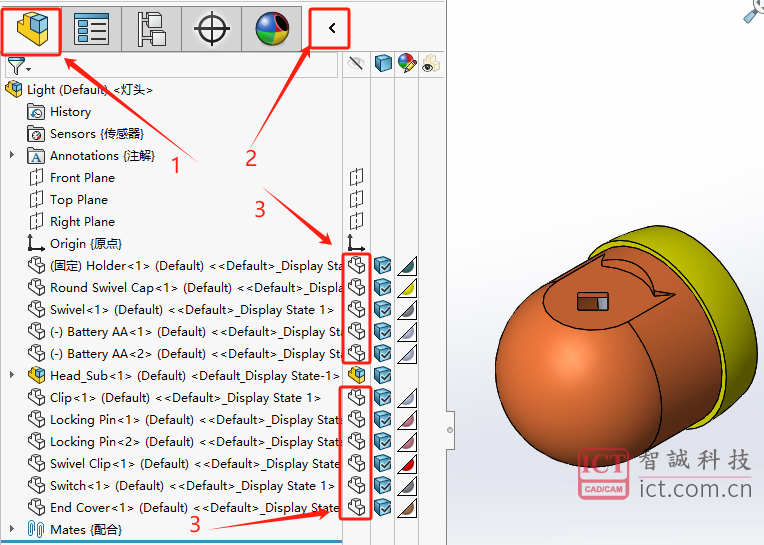Viewport: 764px width, 545px height.
Task: Select the Switch<1> component
Action: (181, 486)
